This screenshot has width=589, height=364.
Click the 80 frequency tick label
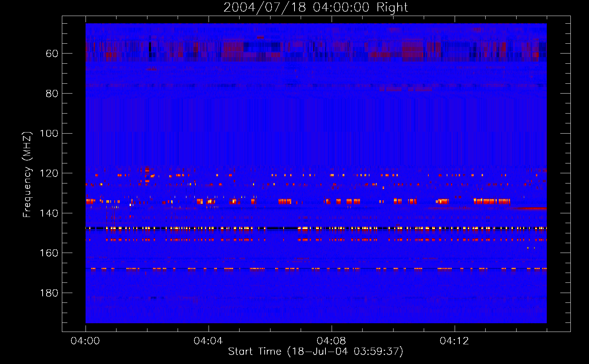click(x=52, y=94)
